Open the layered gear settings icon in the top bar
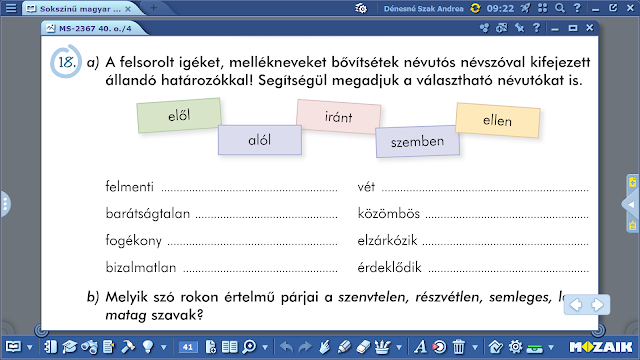 click(361, 8)
